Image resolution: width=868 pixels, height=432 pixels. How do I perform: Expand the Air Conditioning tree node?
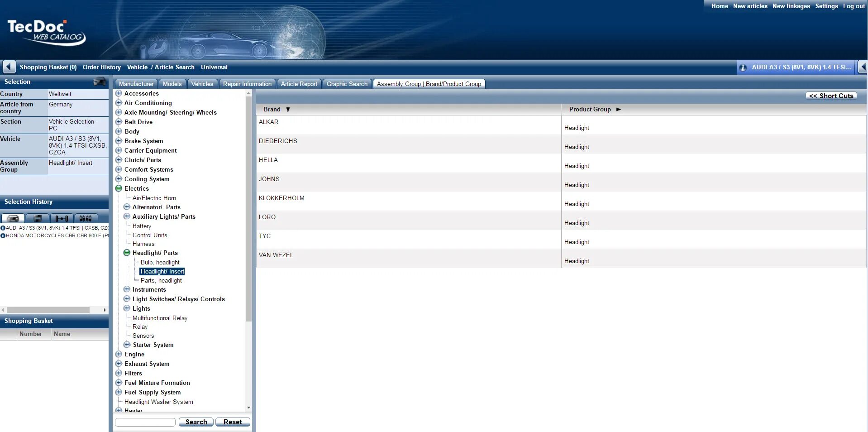pyautogui.click(x=119, y=103)
